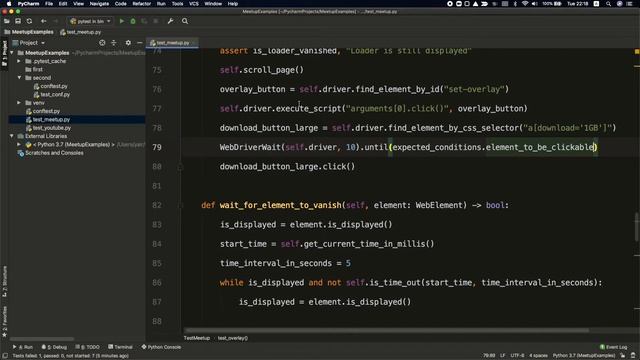Click the Stop square icon in toolbar
640x360 pixels.
coord(156,21)
